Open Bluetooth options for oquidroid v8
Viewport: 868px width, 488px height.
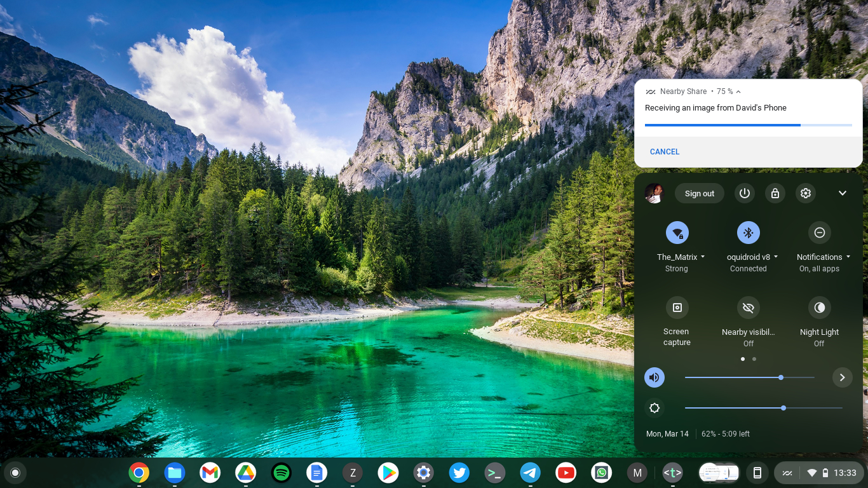[775, 257]
